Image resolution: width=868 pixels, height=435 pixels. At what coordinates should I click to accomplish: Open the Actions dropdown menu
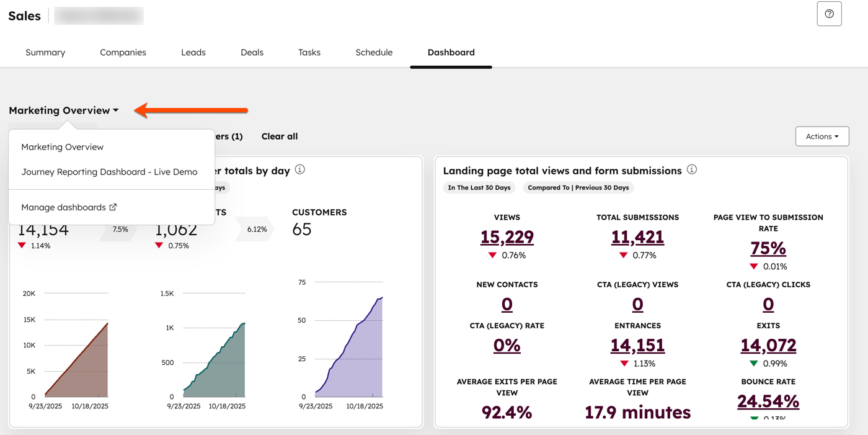pyautogui.click(x=821, y=136)
